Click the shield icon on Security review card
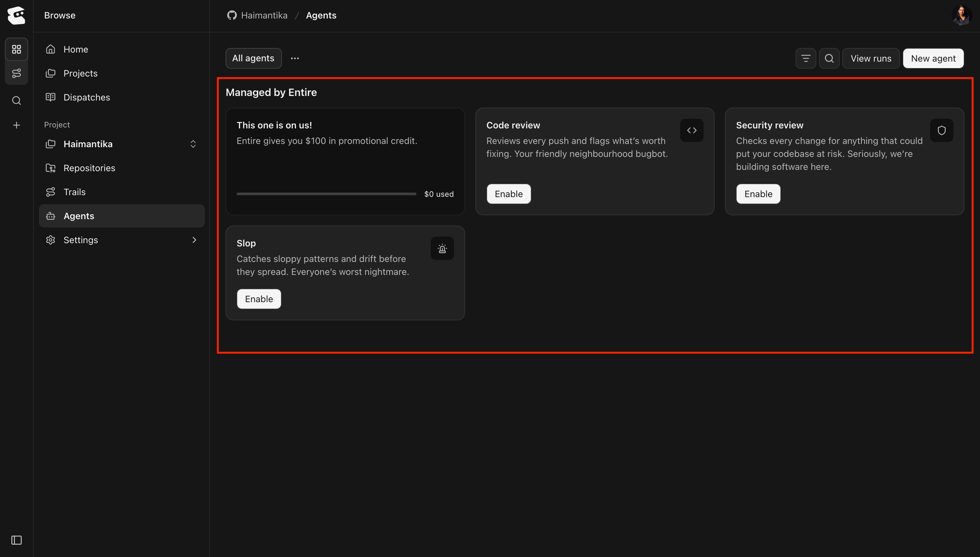This screenshot has height=557, width=980. (941, 130)
